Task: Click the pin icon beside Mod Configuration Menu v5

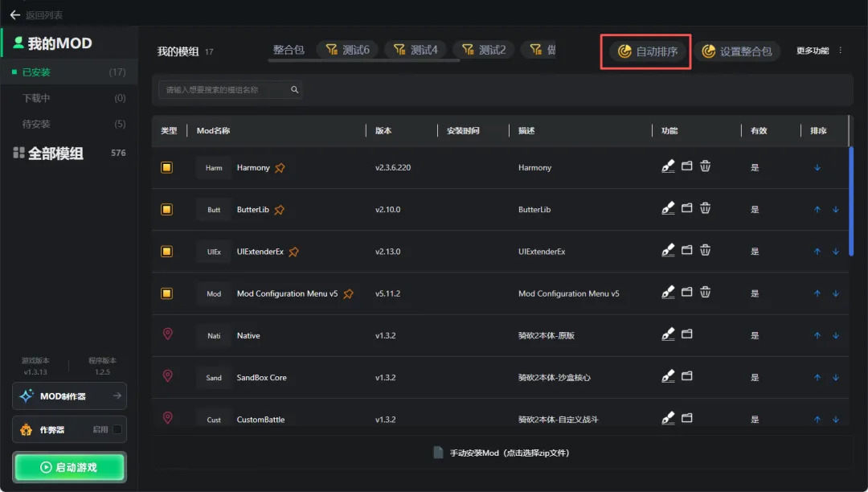Action: pyautogui.click(x=348, y=294)
